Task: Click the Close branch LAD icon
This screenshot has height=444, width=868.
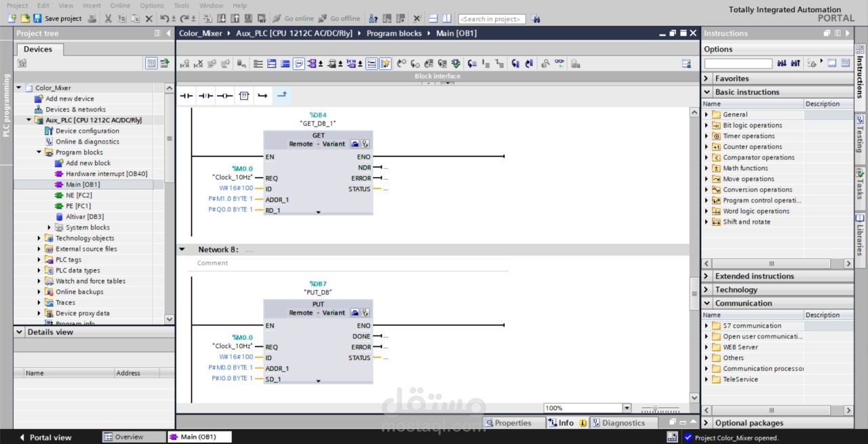Action: point(282,96)
